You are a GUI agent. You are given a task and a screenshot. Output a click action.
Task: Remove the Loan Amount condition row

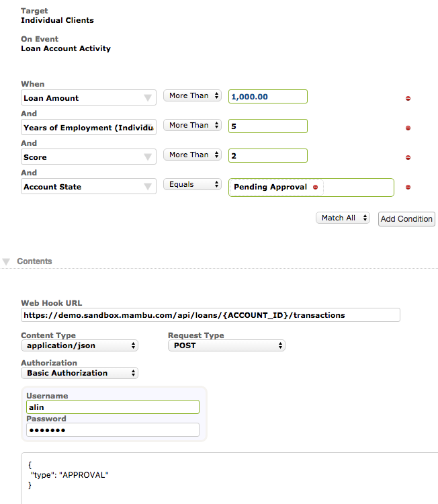(x=408, y=99)
